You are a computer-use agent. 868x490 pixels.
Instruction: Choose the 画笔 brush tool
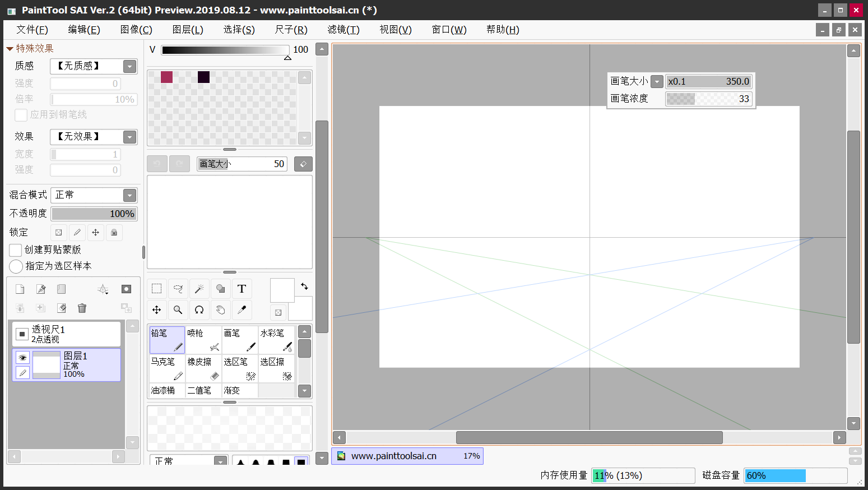pyautogui.click(x=240, y=340)
